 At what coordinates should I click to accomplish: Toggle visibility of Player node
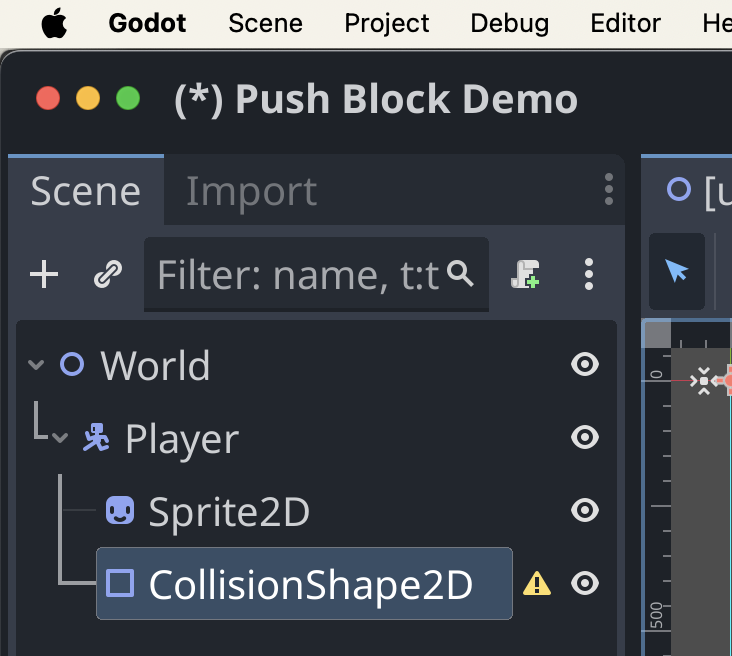[584, 437]
